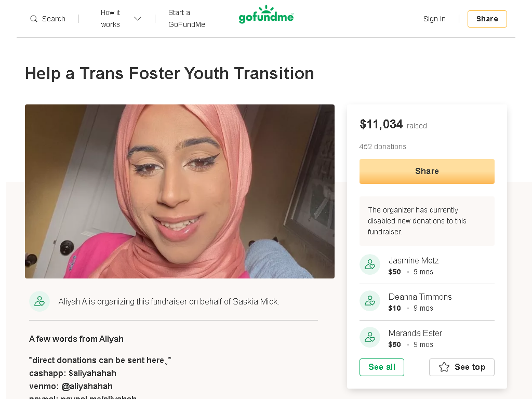The image size is (532, 399).
Task: Click the Jasmine Metz donor name
Action: 414,261
